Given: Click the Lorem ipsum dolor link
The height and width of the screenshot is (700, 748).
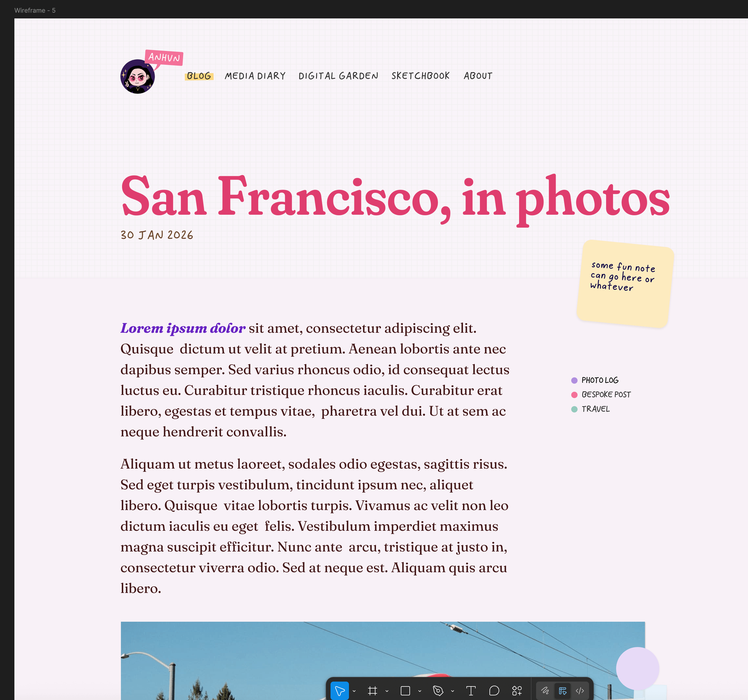Looking at the screenshot, I should click(182, 328).
